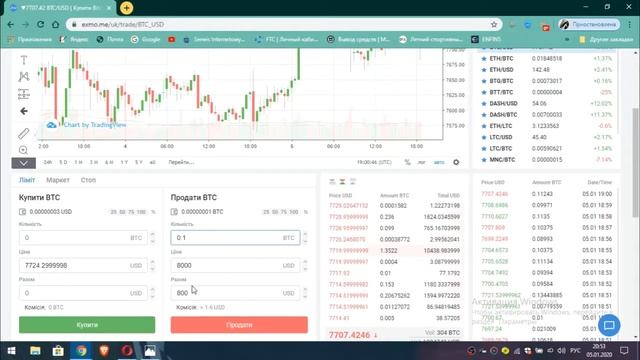Screen dimensions: 640x360
Task: Collapse the chart toolbar with the chevron button
Action: point(24,163)
